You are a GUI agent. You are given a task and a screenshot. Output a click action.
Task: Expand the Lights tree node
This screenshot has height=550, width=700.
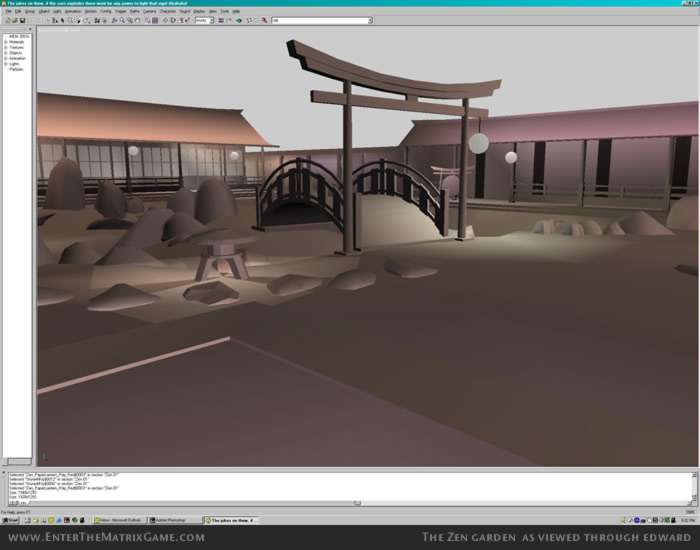6,64
